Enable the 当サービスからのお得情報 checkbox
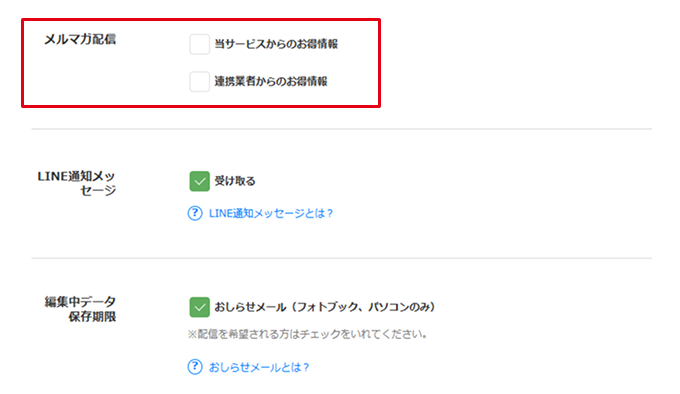 [x=199, y=44]
